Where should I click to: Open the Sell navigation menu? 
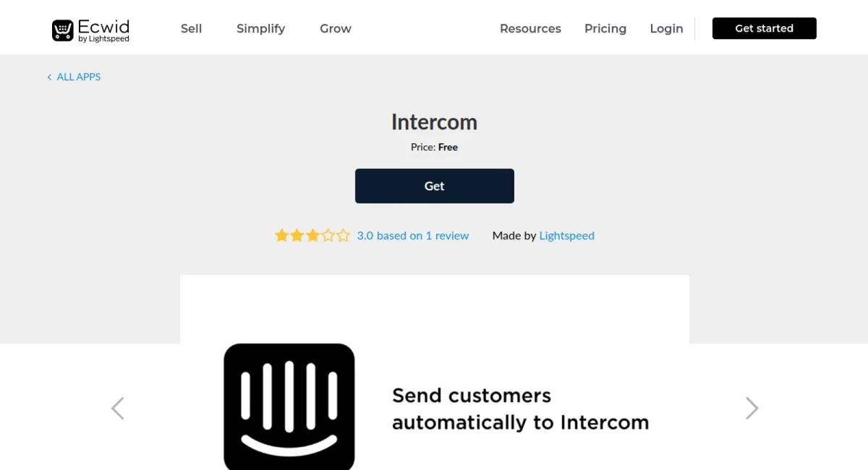191,28
